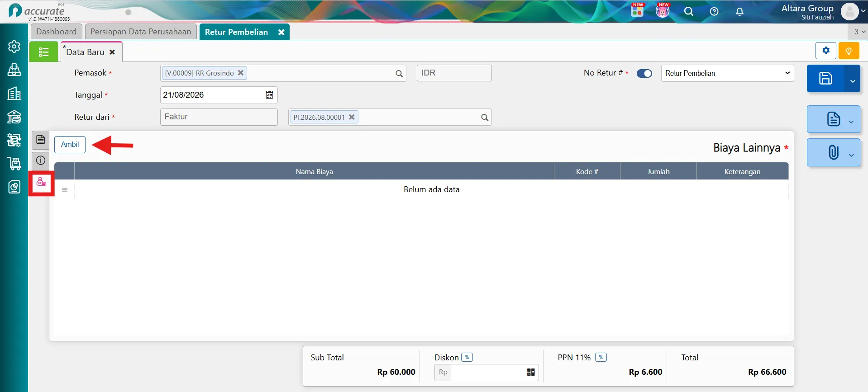Expand the document template dropdown arrow
Screen dimensions: 868x392
(851, 121)
